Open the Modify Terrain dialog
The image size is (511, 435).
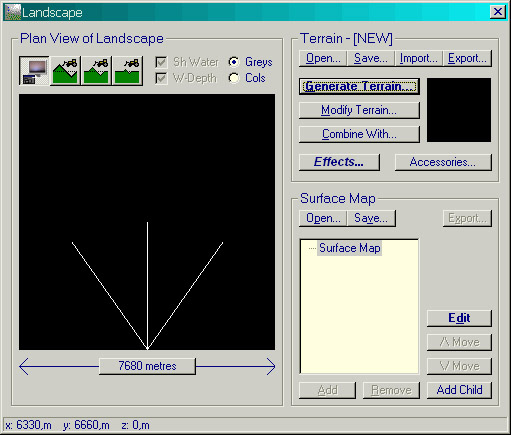click(359, 110)
